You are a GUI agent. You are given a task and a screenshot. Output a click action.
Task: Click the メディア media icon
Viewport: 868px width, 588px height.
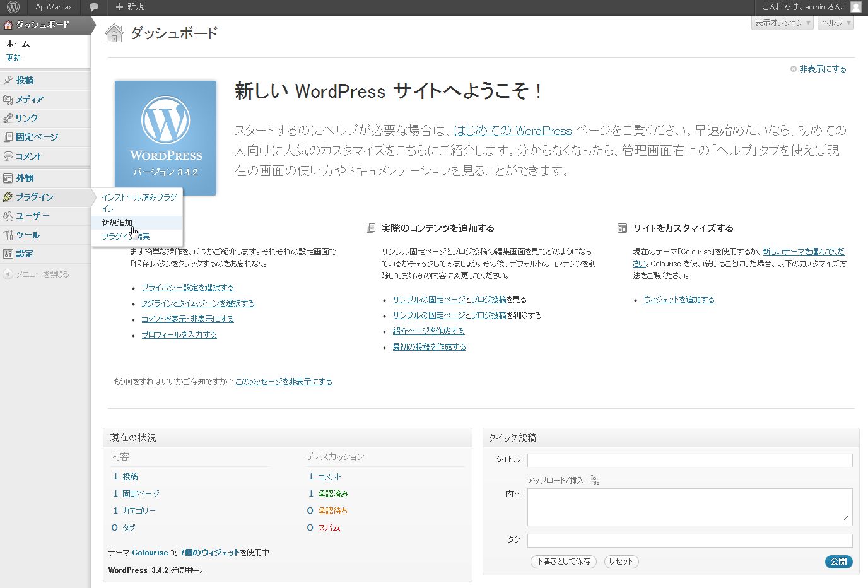(x=8, y=100)
